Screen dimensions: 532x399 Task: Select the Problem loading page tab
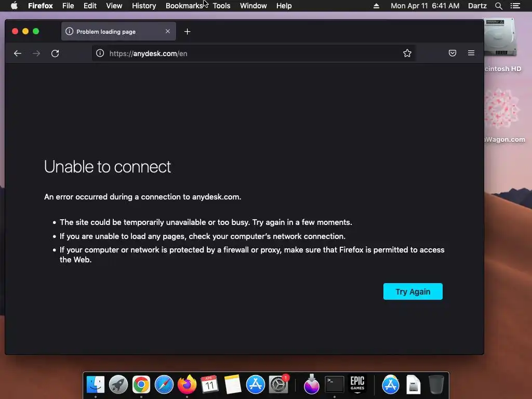[x=118, y=31]
